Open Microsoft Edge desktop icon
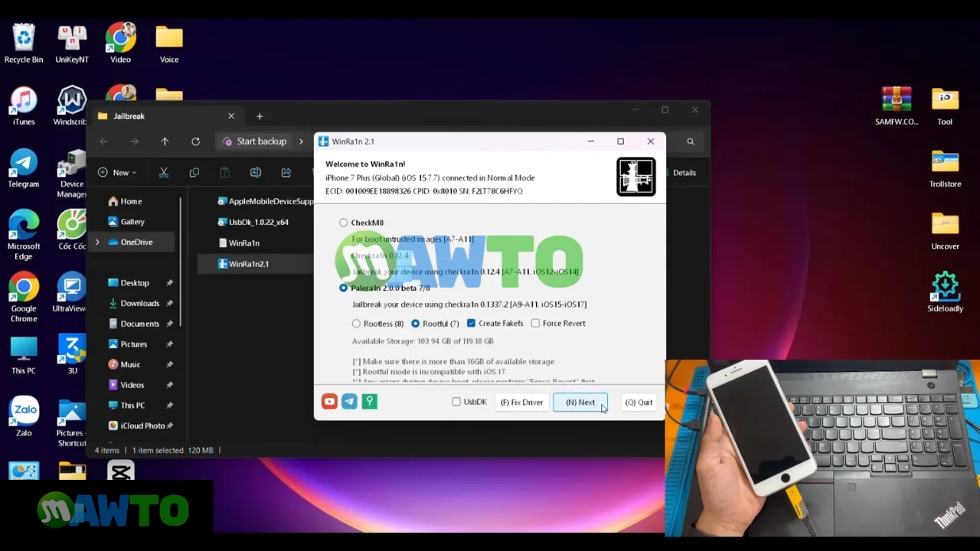This screenshot has height=551, width=980. 24,235
